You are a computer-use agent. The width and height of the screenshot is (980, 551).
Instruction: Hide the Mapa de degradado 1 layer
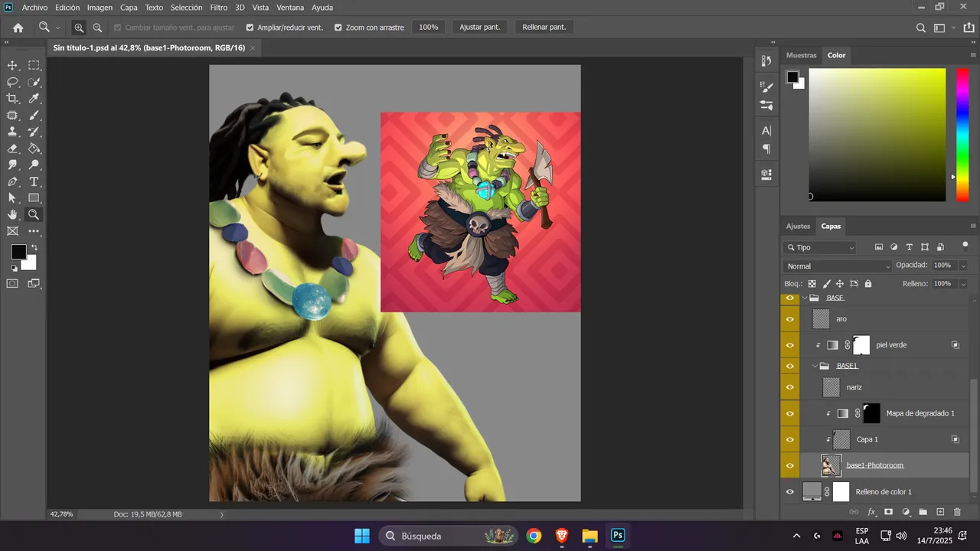coord(790,413)
